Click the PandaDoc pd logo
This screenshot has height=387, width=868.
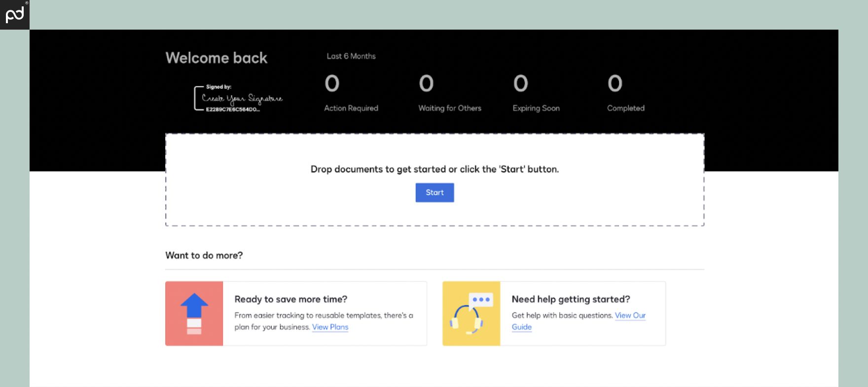[15, 15]
